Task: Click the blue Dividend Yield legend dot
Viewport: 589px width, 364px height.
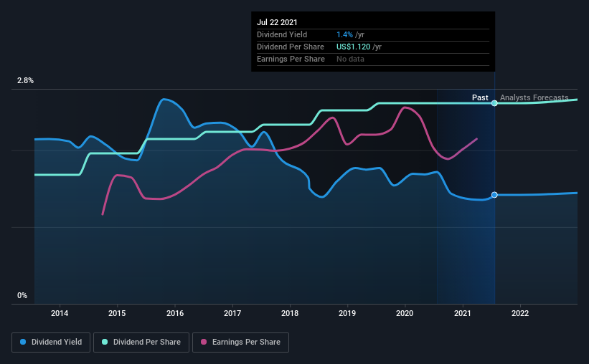Action: pos(23,342)
